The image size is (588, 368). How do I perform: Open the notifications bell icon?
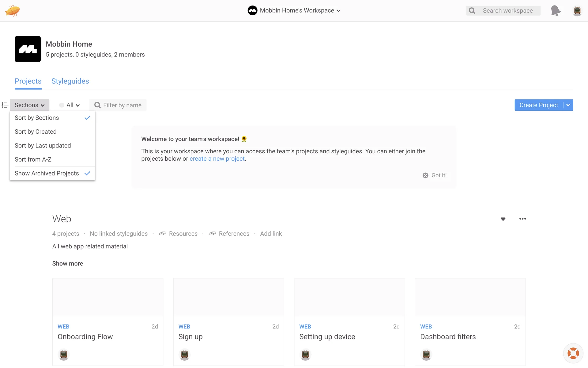(555, 10)
